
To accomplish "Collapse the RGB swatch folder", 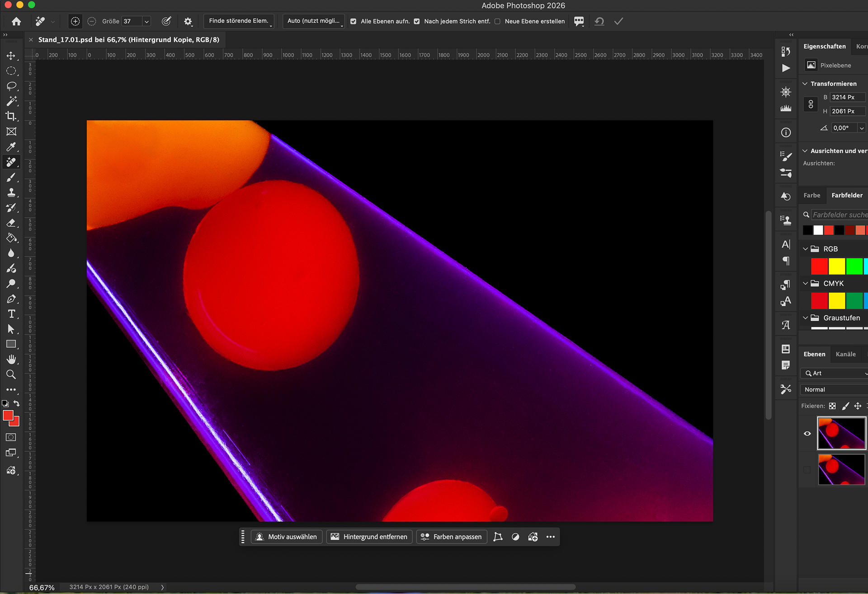I will click(805, 249).
